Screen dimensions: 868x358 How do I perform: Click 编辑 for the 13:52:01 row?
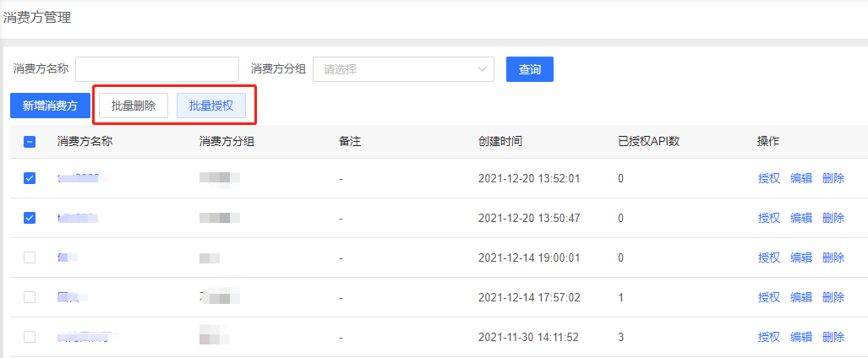(x=801, y=178)
